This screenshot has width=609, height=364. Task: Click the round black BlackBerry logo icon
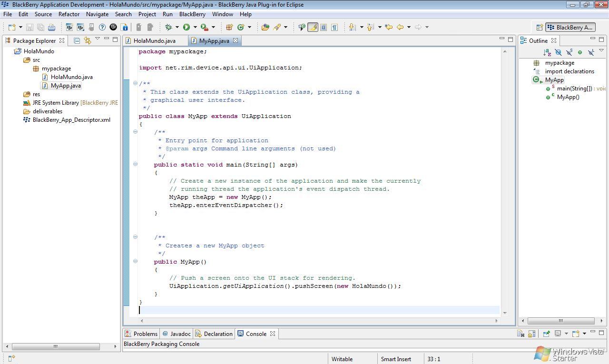coord(113,27)
